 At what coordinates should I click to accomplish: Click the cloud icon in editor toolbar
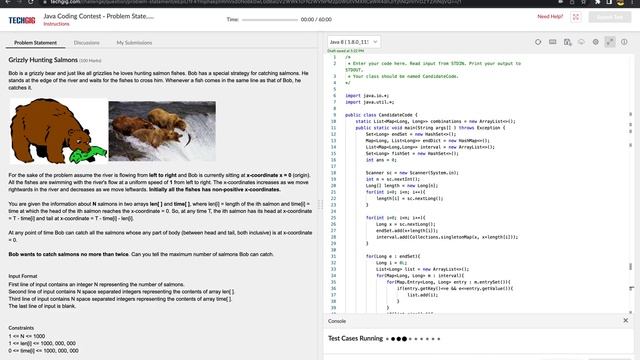[x=581, y=42]
